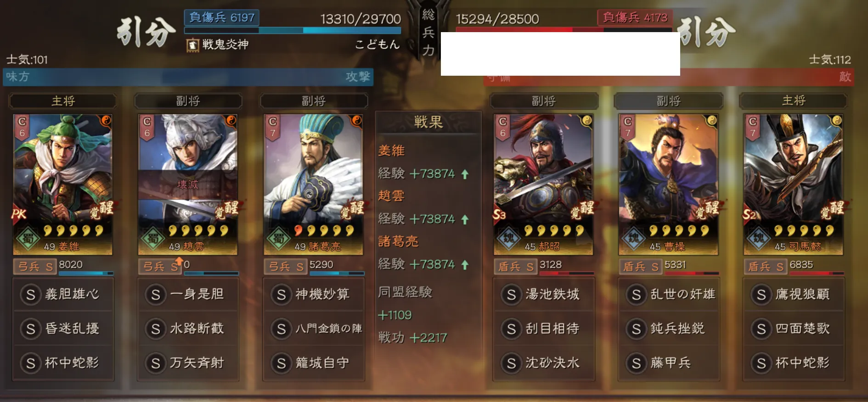Click the 味方 攻撃 header bar

click(x=188, y=77)
